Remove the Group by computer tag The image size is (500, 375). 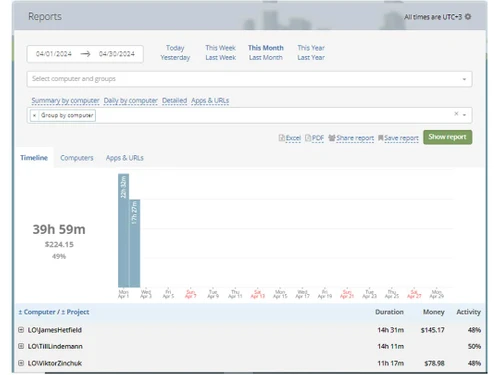point(34,115)
